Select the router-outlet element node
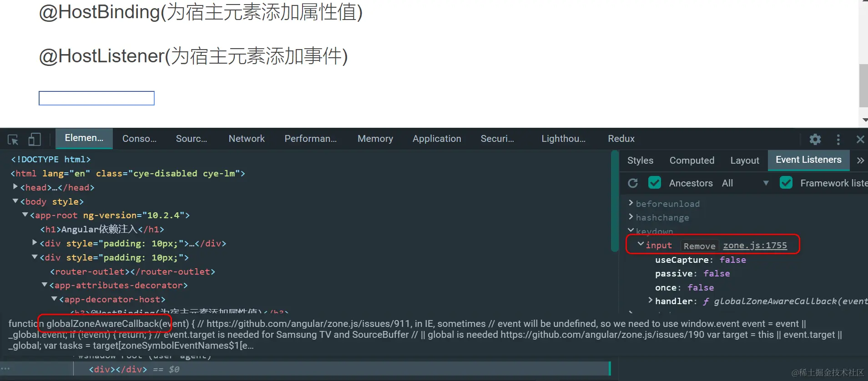The width and height of the screenshot is (868, 381). click(x=132, y=271)
